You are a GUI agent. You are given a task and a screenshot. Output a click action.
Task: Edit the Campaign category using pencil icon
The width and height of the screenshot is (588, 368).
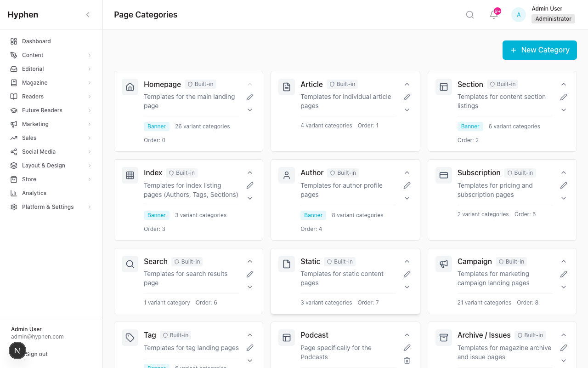(x=564, y=274)
